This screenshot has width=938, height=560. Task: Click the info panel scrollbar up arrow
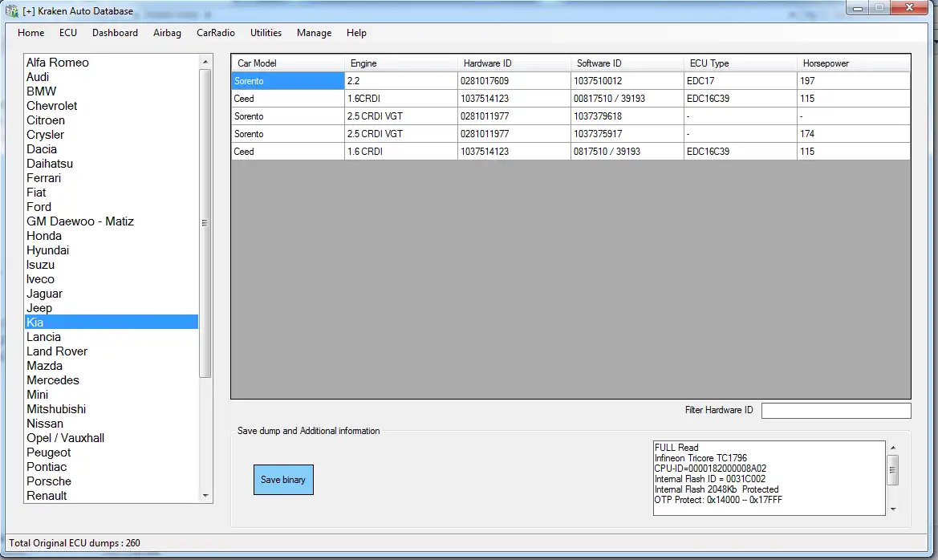click(891, 447)
